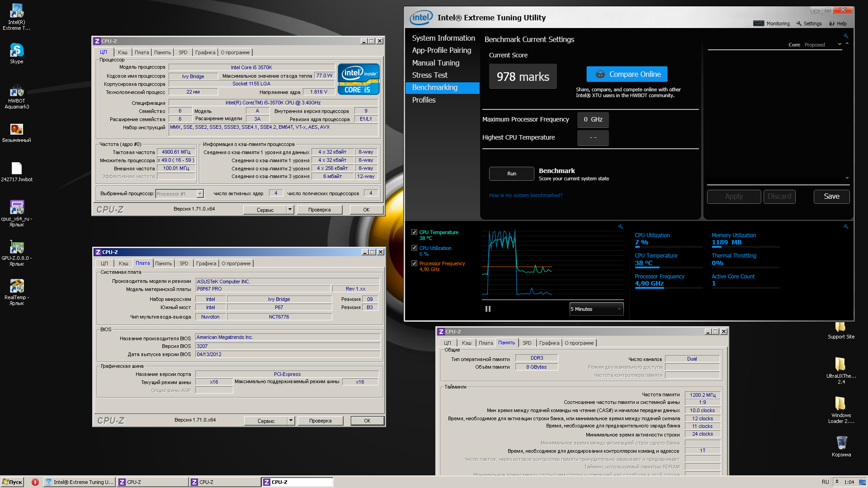The image size is (868, 488).
Task: Click OK in Плата CPU-Z window
Action: tap(367, 421)
